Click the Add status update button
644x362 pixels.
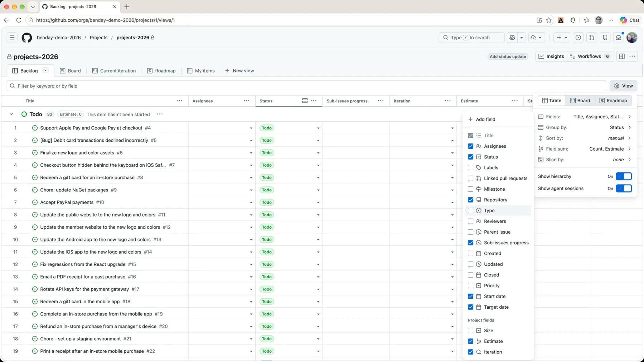tap(508, 57)
